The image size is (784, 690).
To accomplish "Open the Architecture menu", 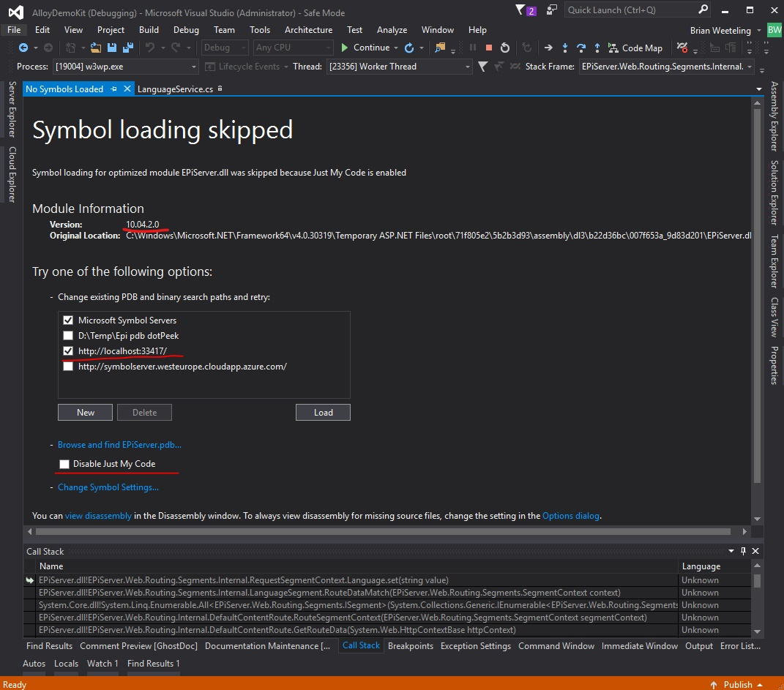I will 308,30.
